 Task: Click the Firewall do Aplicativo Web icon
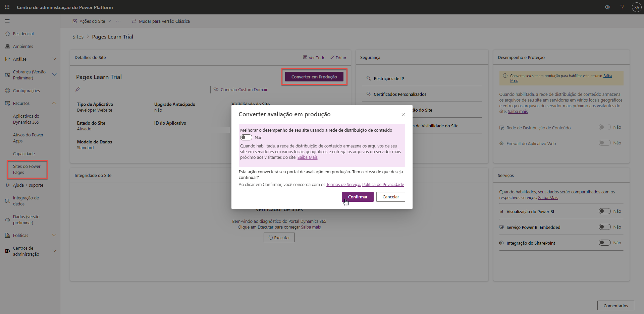click(501, 143)
